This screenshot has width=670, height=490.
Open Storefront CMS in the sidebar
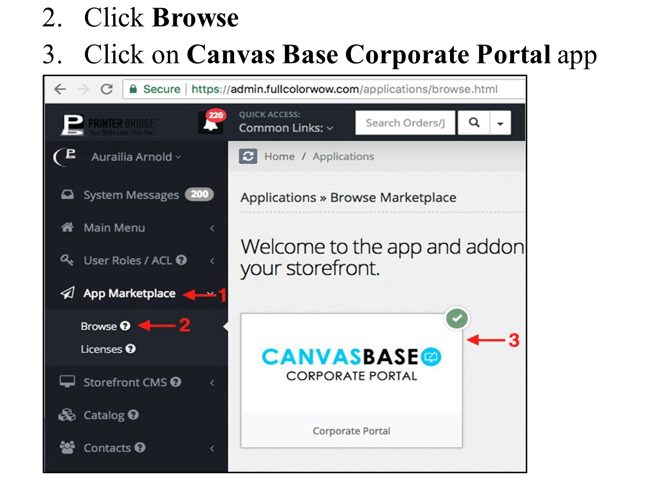point(126,382)
